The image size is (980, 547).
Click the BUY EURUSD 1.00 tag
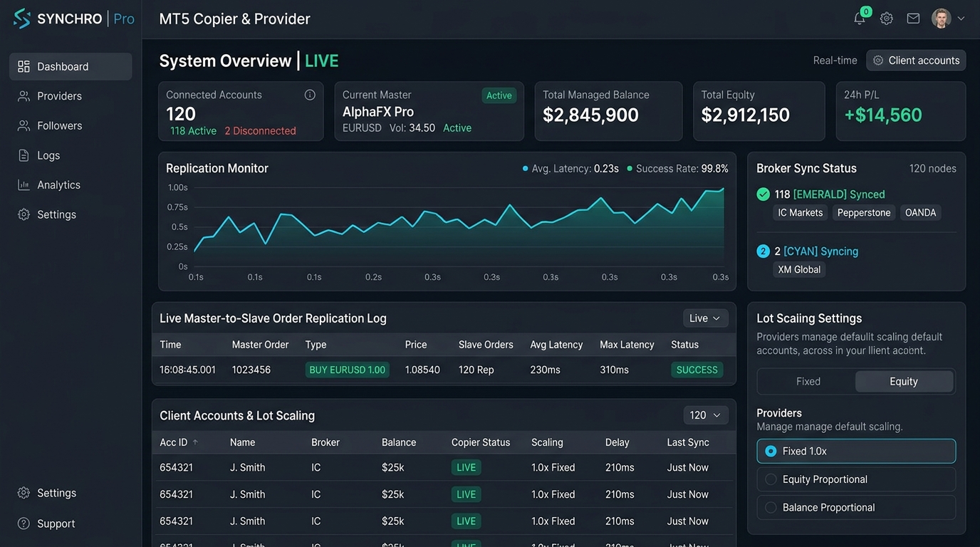tap(347, 370)
